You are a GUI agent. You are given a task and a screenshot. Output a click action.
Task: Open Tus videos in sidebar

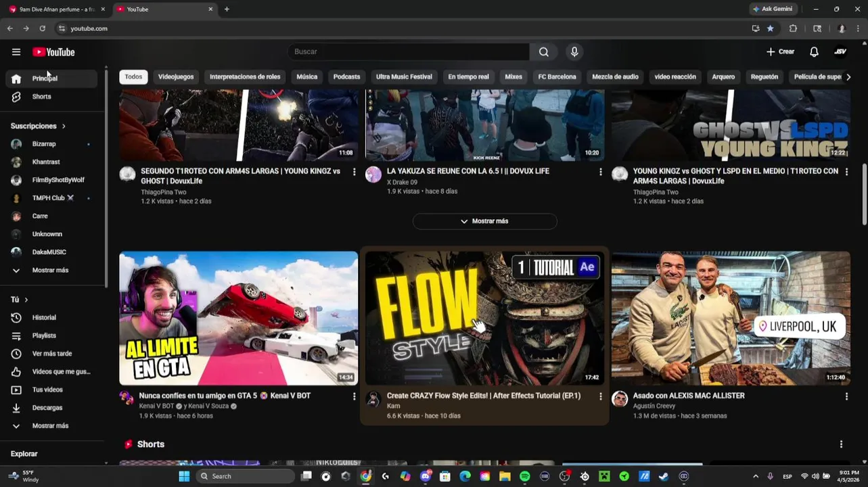(51, 390)
